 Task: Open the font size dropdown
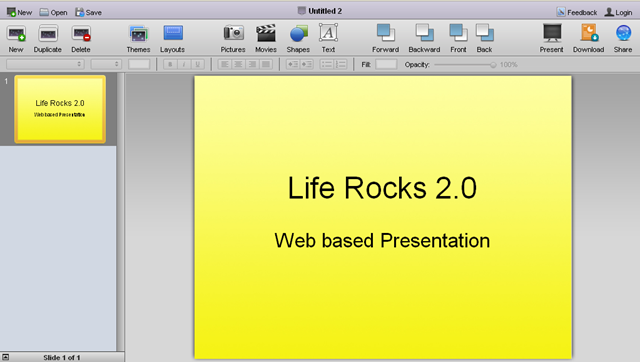[x=106, y=64]
